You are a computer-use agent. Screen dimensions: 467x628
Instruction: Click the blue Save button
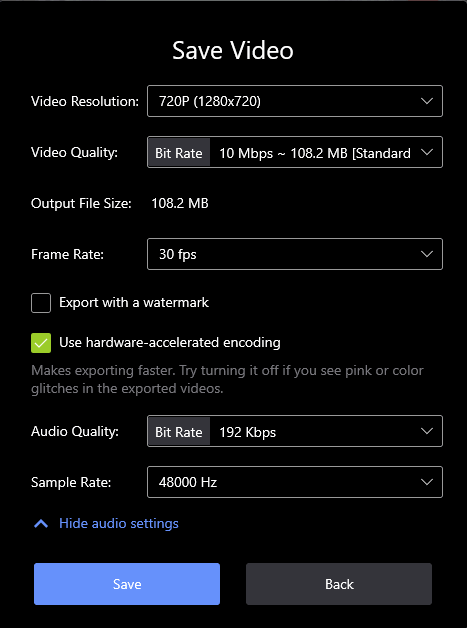click(x=127, y=584)
